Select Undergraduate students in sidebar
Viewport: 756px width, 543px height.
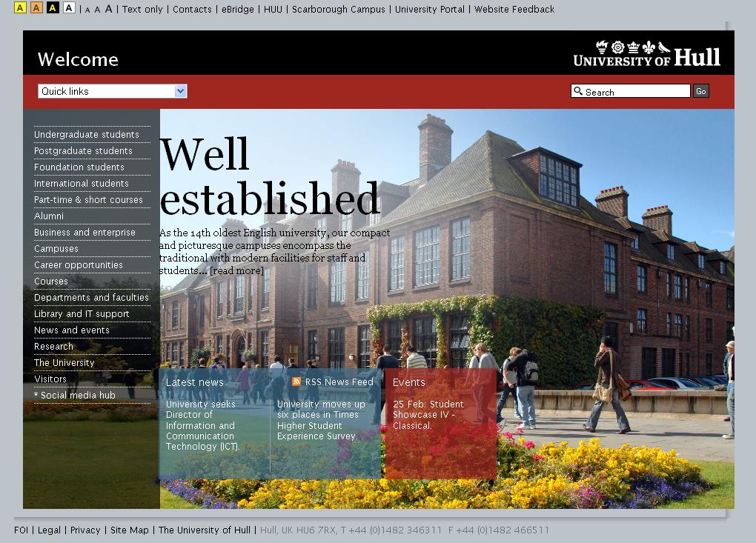click(86, 134)
